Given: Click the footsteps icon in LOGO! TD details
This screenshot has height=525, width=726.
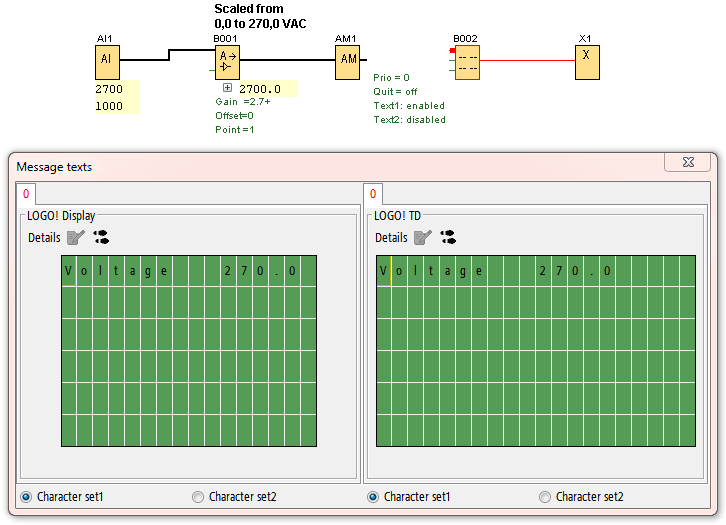Looking at the screenshot, I should click(x=448, y=238).
